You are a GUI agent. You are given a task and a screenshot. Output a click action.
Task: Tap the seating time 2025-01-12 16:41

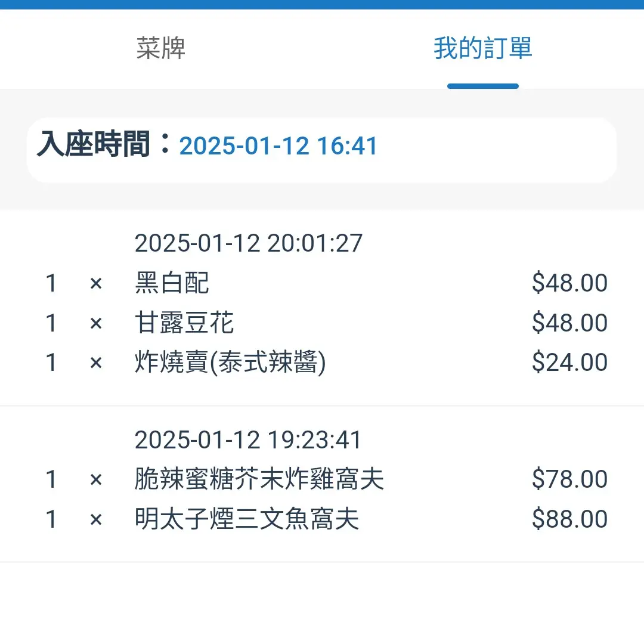(x=278, y=147)
